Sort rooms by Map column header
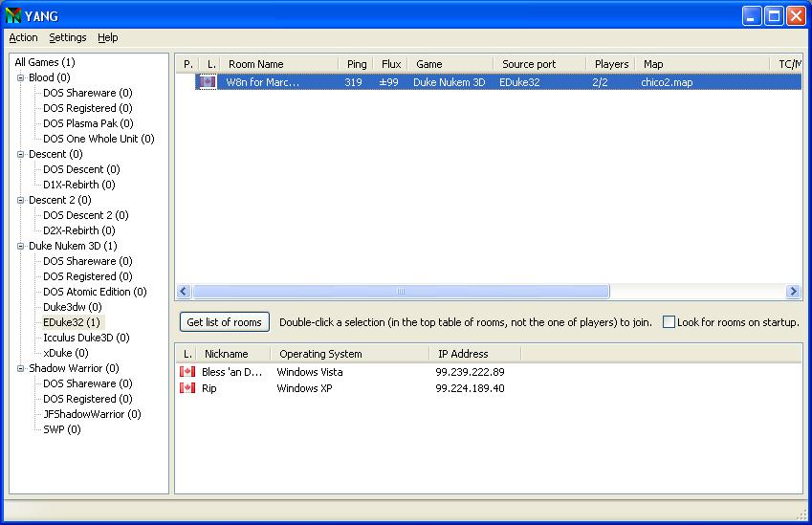Viewport: 812px width, 525px height. (703, 64)
